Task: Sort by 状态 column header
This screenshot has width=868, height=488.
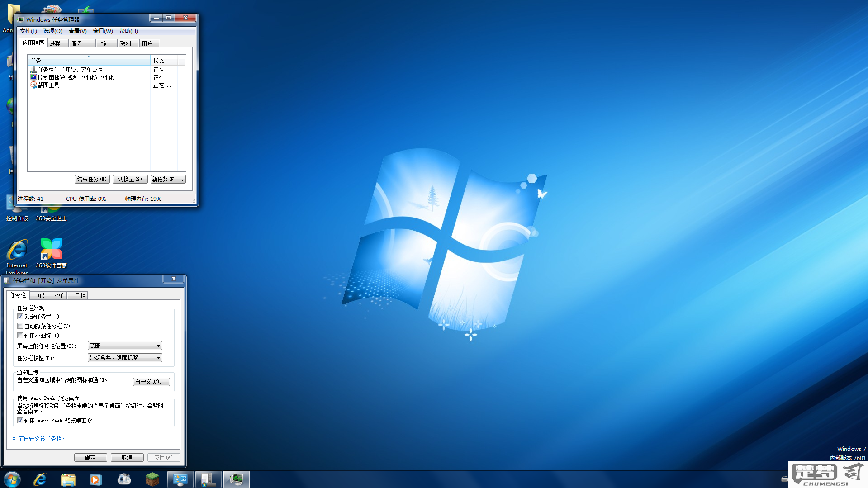Action: 164,61
